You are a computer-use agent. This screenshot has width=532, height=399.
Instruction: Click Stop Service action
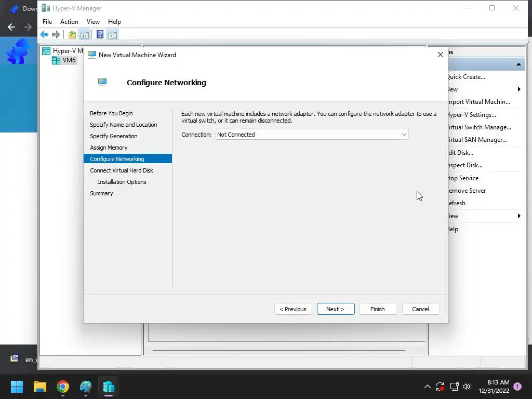(463, 178)
